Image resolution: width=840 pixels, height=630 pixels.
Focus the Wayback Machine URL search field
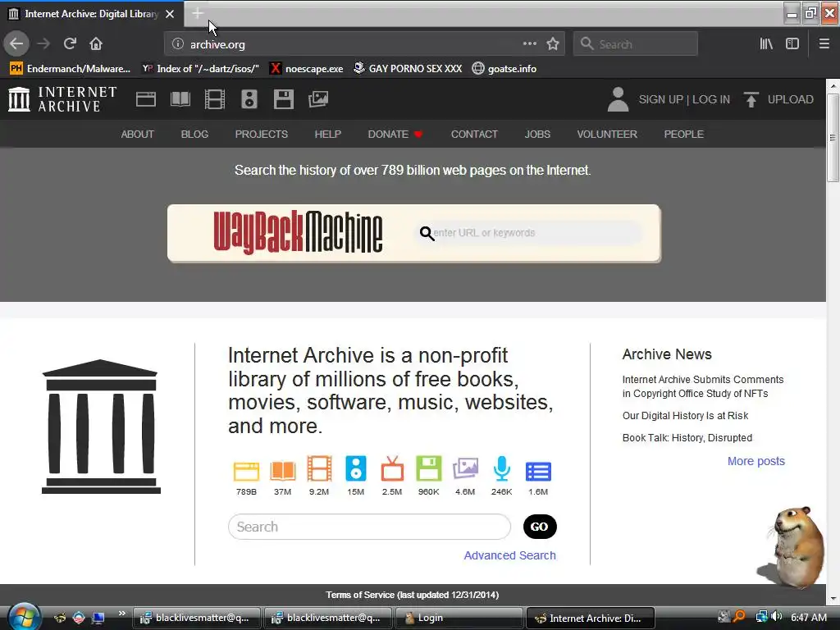click(x=529, y=233)
